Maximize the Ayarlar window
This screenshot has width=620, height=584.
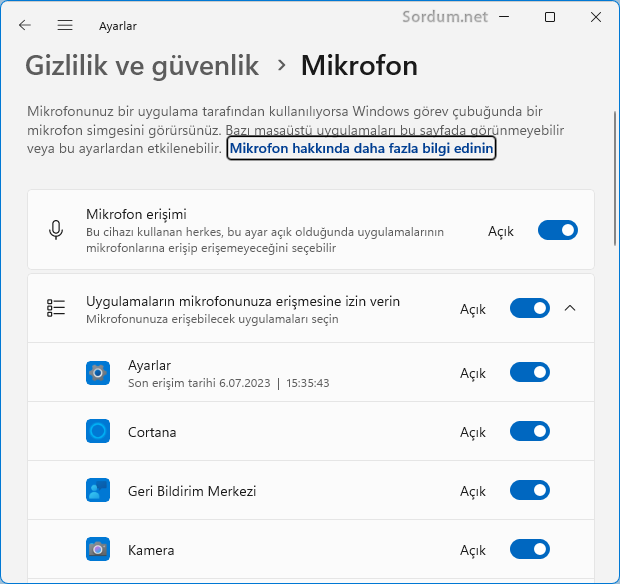(550, 17)
